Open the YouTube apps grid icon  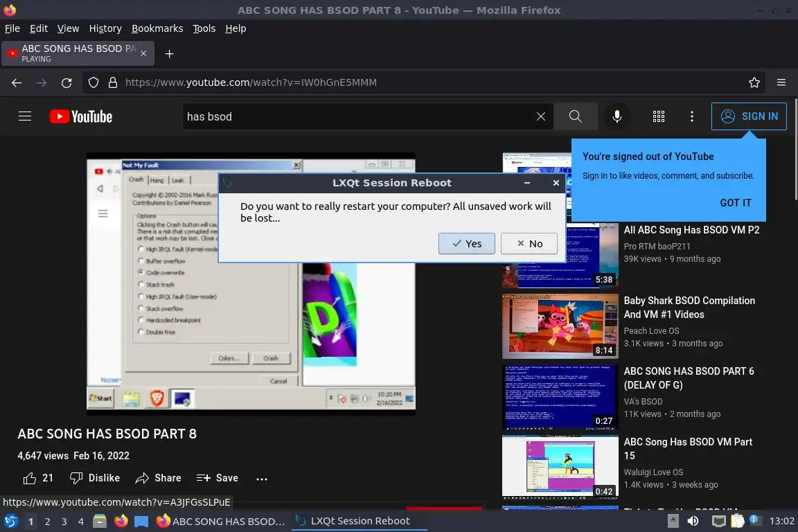[659, 116]
